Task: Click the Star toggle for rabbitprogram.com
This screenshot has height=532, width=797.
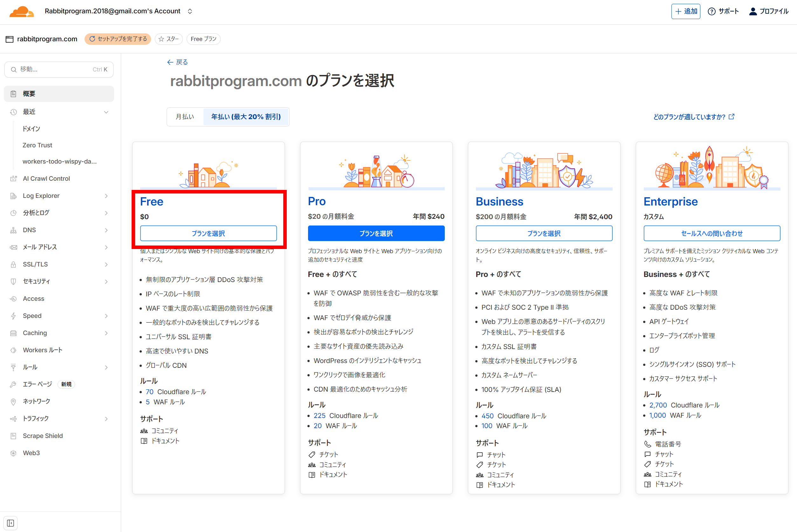Action: [169, 39]
